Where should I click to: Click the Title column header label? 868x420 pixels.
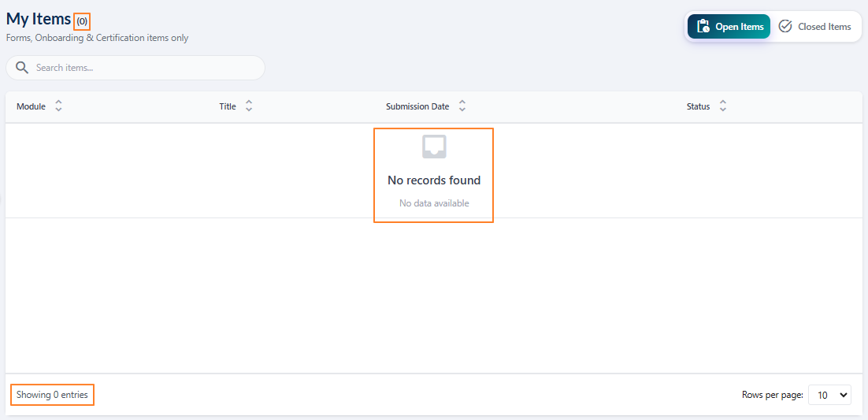228,106
